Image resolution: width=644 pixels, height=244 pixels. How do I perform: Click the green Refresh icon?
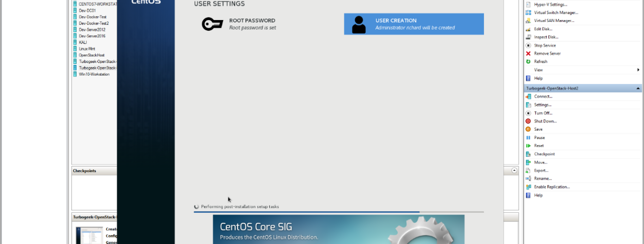(528, 62)
